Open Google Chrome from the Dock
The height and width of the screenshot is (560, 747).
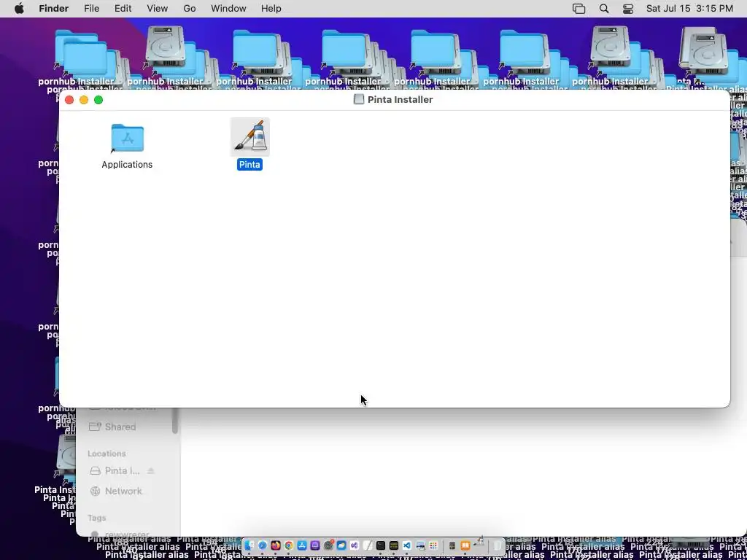[289, 545]
